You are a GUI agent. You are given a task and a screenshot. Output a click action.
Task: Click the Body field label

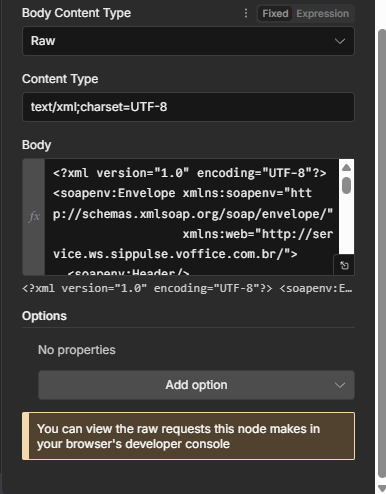(x=37, y=145)
